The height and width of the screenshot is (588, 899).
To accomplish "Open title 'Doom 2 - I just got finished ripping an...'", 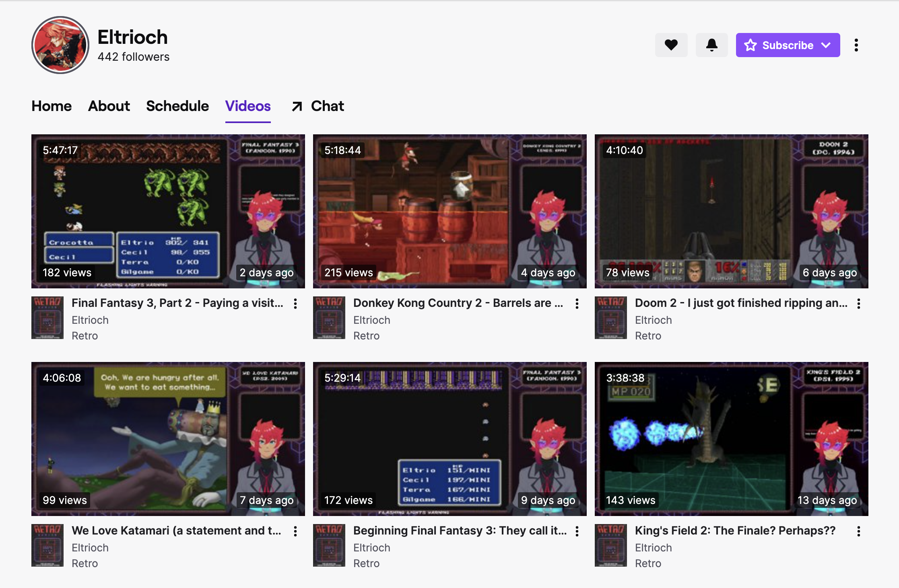I will tap(741, 303).
